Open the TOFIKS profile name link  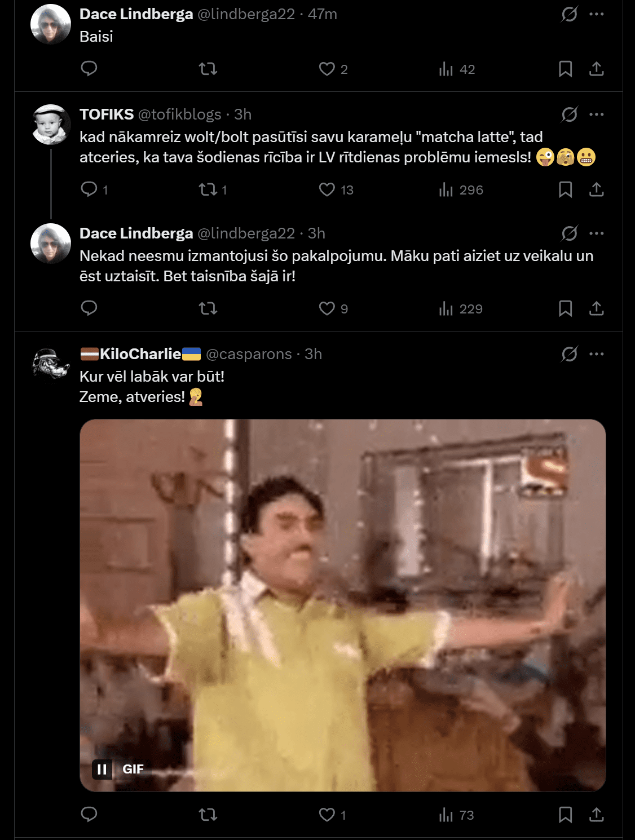coord(107,114)
